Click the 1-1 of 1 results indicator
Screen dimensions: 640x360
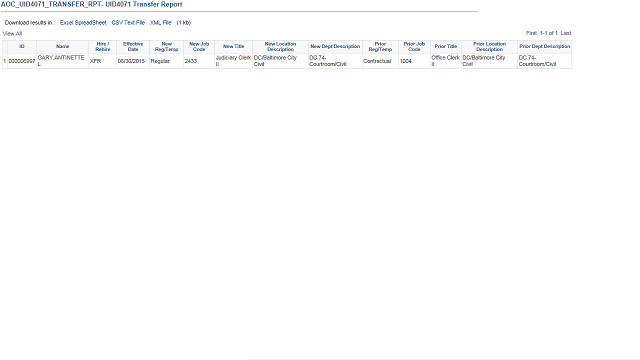click(x=549, y=33)
